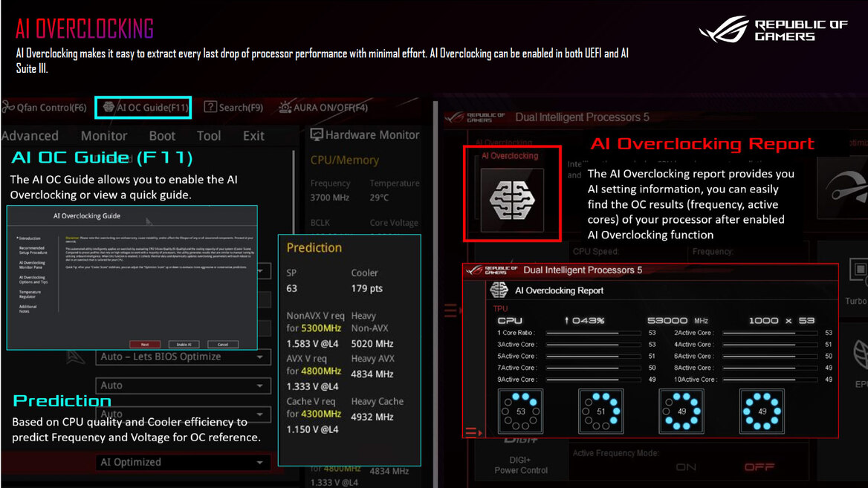The image size is (868, 488).
Task: Switch to the Monitor tab
Action: point(103,135)
